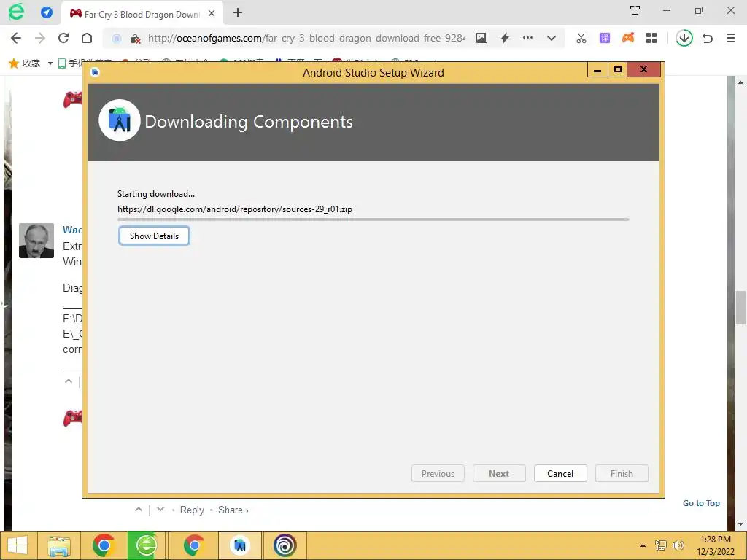Screen dimensions: 747x560
Task: Click the purple translate extension icon
Action: click(605, 38)
